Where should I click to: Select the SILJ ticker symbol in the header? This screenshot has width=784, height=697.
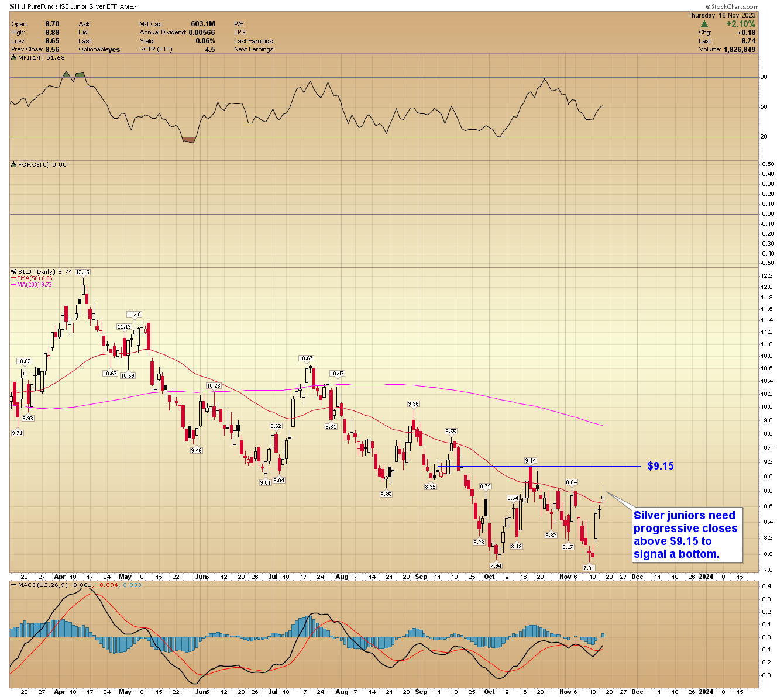(x=18, y=6)
